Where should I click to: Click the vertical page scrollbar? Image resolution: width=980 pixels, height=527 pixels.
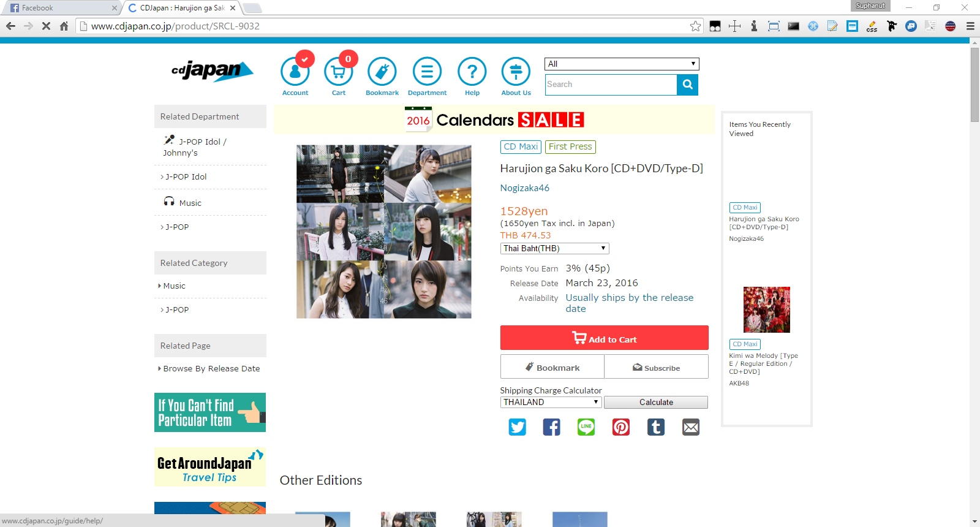974,86
